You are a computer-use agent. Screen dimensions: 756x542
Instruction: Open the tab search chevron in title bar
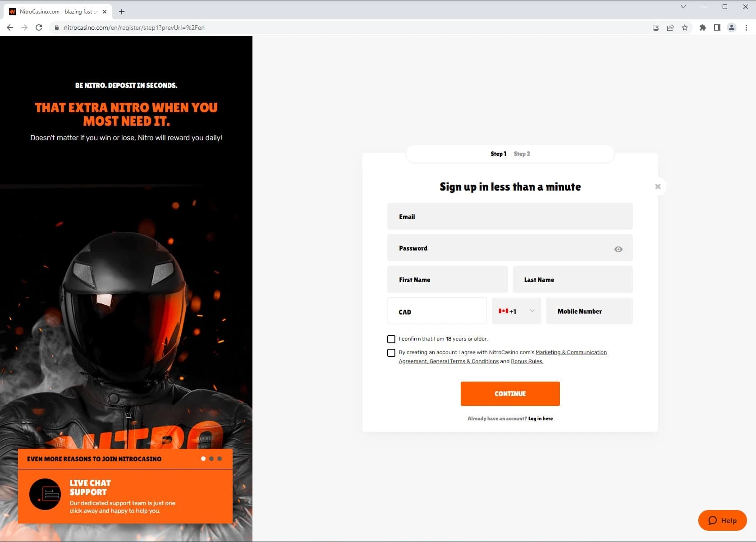[x=683, y=7]
